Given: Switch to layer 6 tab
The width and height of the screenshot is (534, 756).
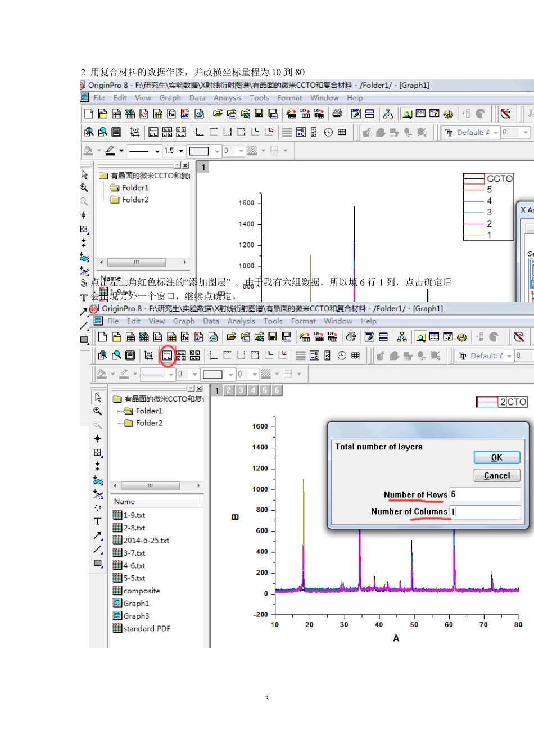Looking at the screenshot, I should tap(277, 390).
